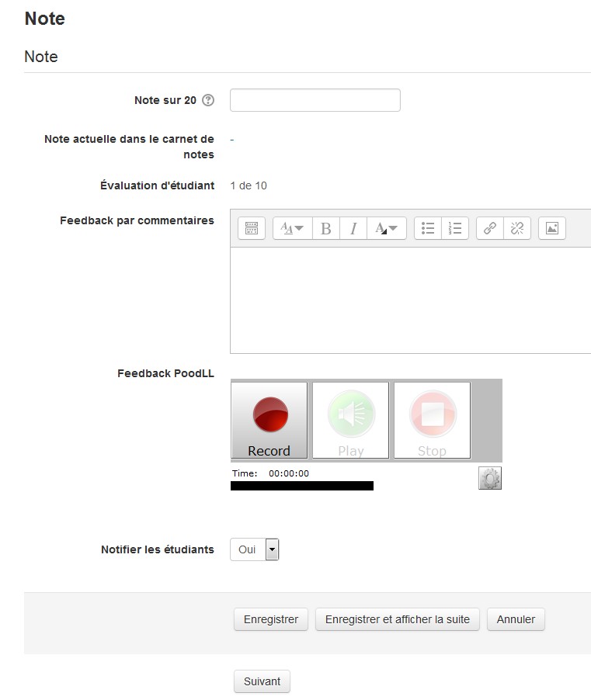Click in the Note sur 20 field
Viewport: 591px width, 700px height.
[x=315, y=101]
